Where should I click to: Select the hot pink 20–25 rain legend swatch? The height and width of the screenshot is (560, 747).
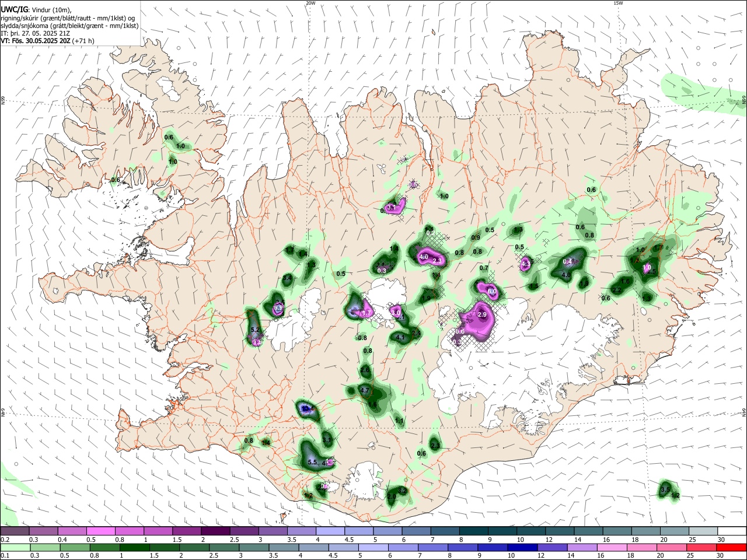pos(672,547)
